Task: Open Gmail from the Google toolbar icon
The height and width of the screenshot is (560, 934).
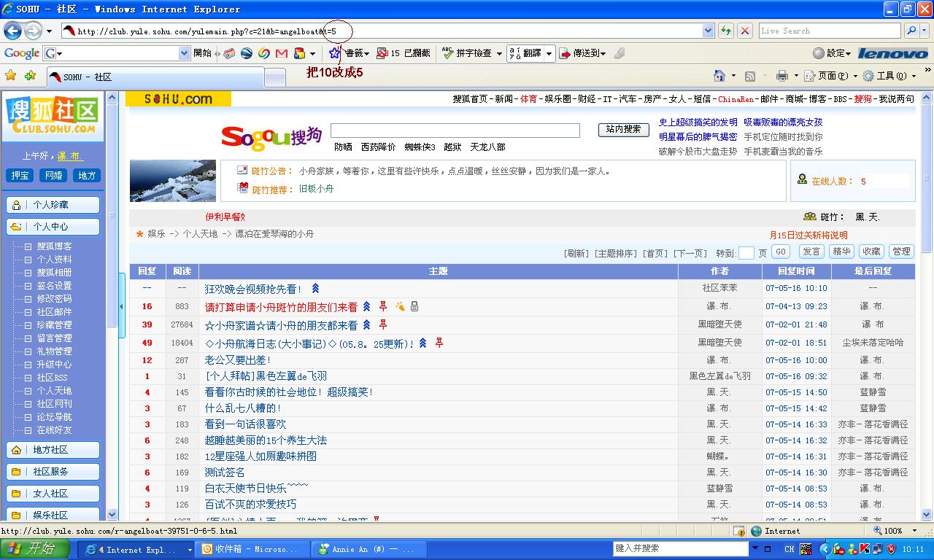Action: [x=280, y=54]
